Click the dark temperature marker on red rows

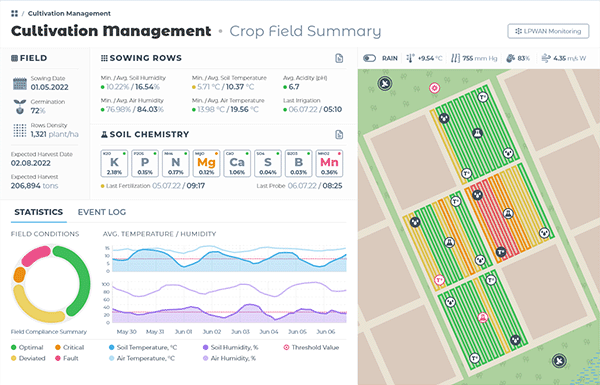501,252
